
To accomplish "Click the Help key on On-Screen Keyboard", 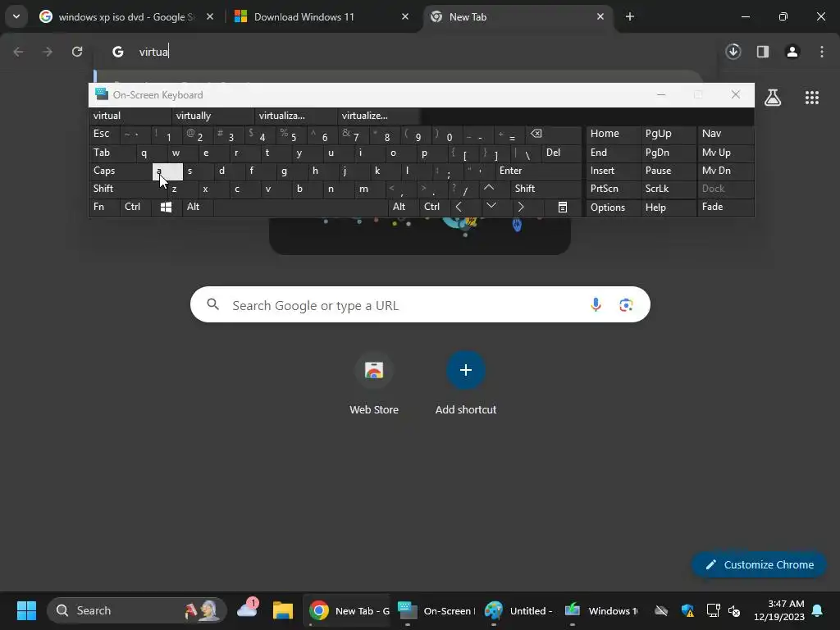I will pos(668,208).
